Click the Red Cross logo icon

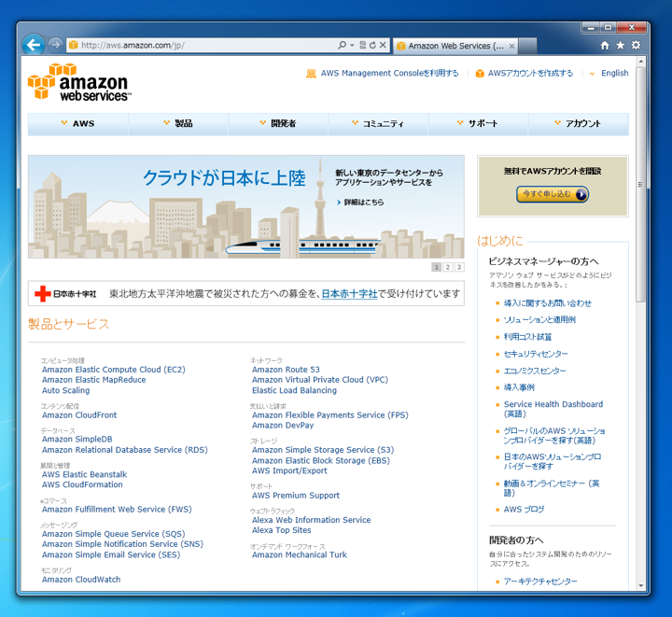coord(42,293)
